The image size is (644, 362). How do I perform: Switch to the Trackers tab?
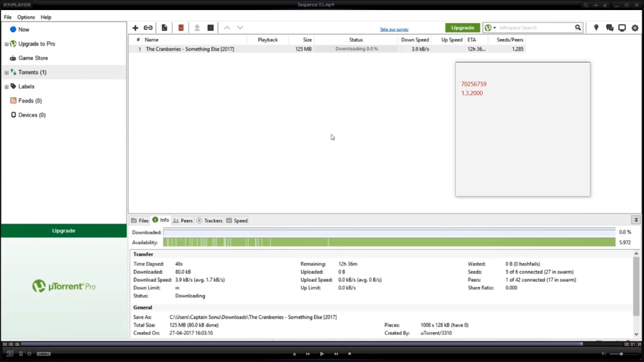tap(209, 221)
